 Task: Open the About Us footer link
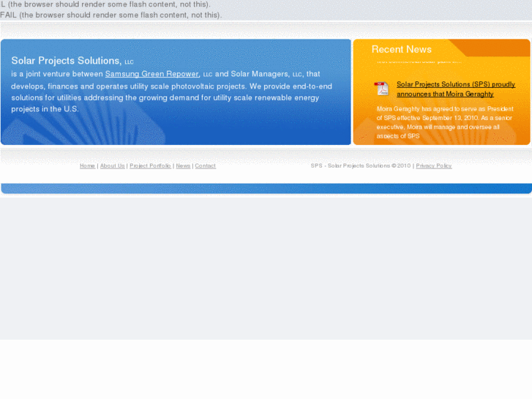click(112, 165)
